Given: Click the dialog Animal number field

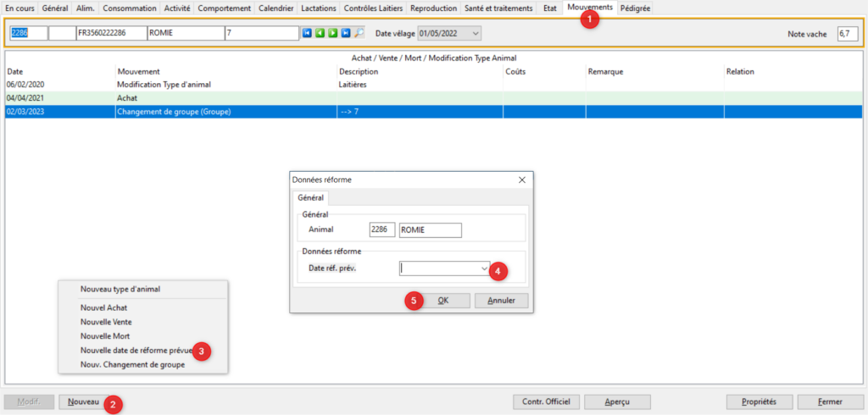Looking at the screenshot, I should coord(382,230).
